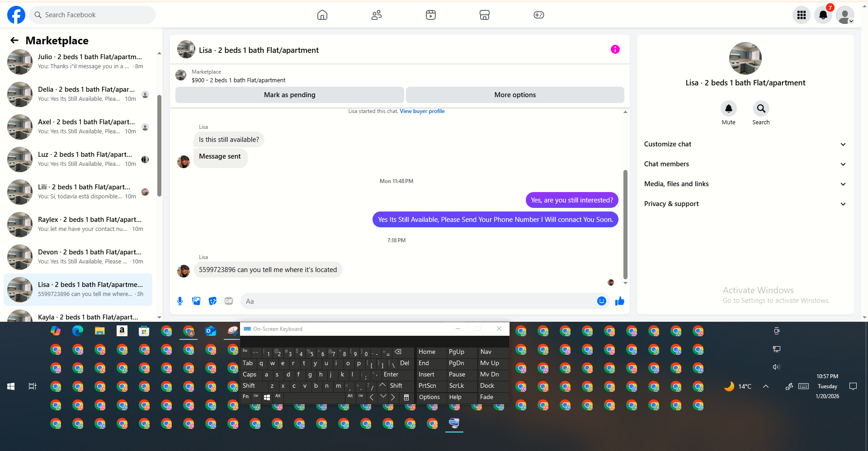Focus the Search Facebook field

93,15
